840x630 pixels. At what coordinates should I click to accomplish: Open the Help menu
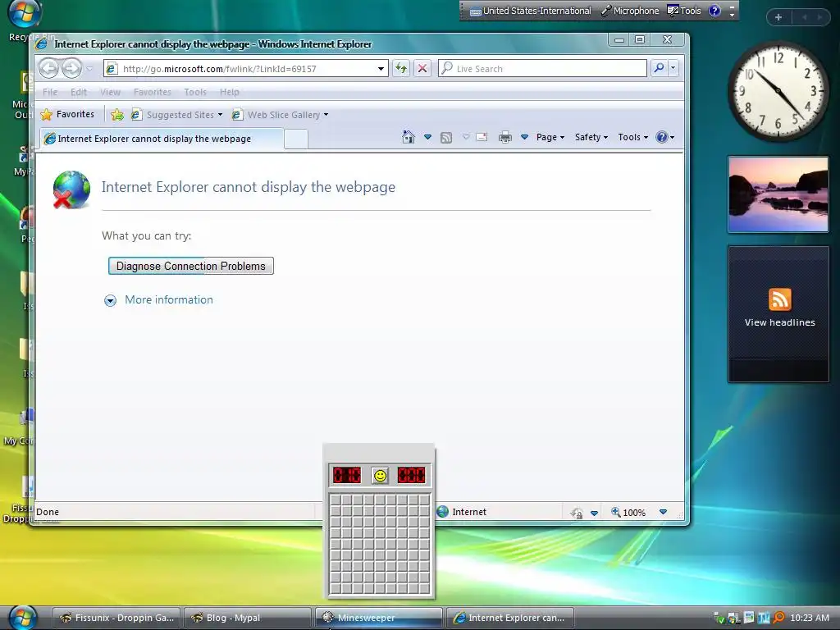[230, 92]
